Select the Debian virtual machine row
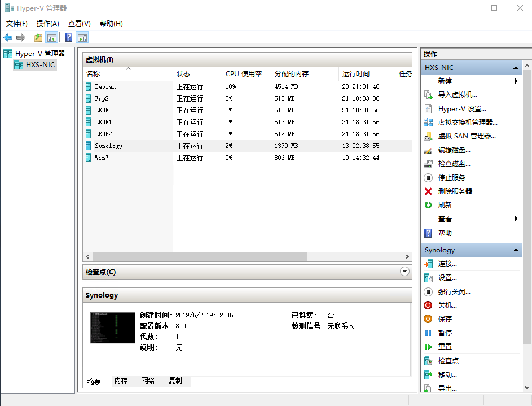Viewport: 532px width, 406px height. pos(247,86)
